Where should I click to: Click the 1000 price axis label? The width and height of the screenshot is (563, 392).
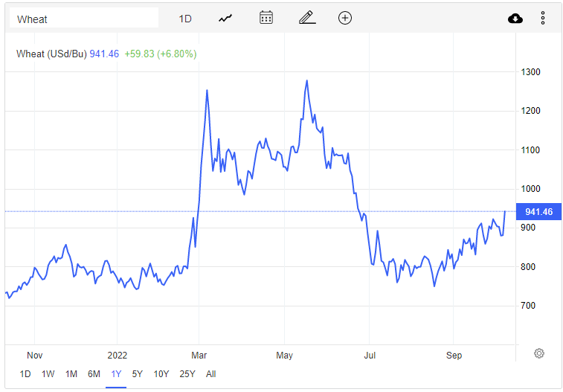tap(531, 189)
